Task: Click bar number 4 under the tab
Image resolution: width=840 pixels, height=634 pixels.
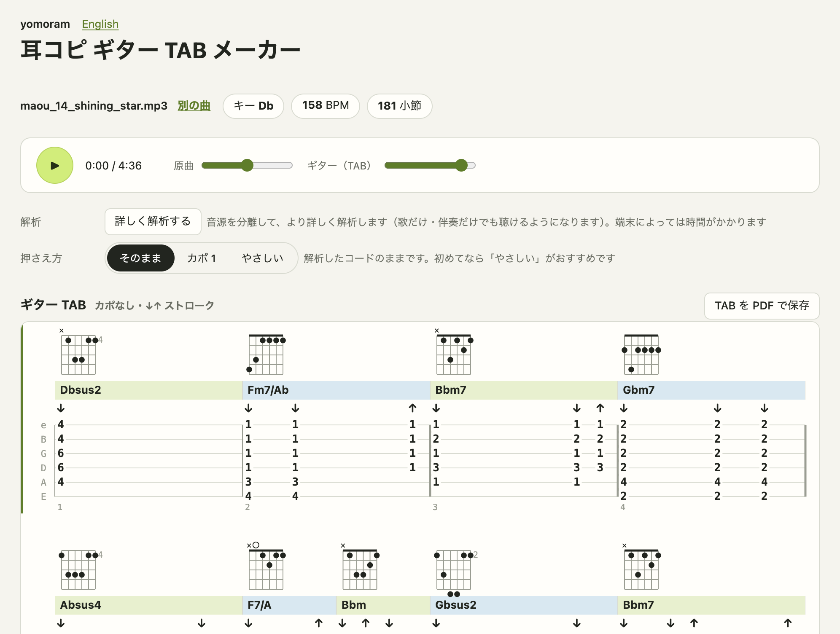Action: [x=623, y=507]
